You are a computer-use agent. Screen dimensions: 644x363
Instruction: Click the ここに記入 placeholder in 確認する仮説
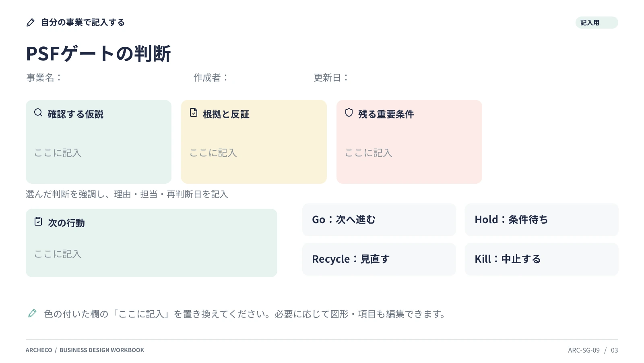tap(58, 153)
